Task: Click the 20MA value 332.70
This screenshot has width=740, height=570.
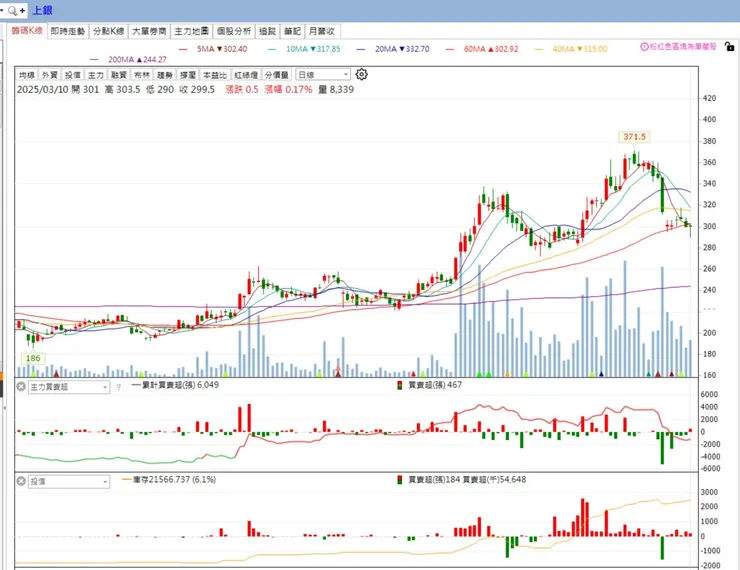Action: tap(418, 49)
